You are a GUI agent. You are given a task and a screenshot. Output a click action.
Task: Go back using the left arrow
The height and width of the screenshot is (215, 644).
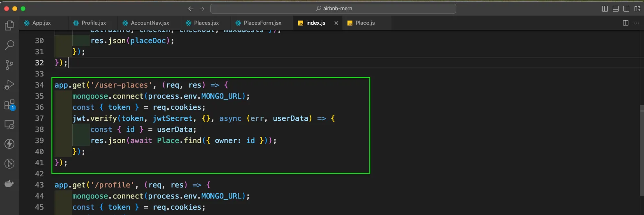pos(191,9)
